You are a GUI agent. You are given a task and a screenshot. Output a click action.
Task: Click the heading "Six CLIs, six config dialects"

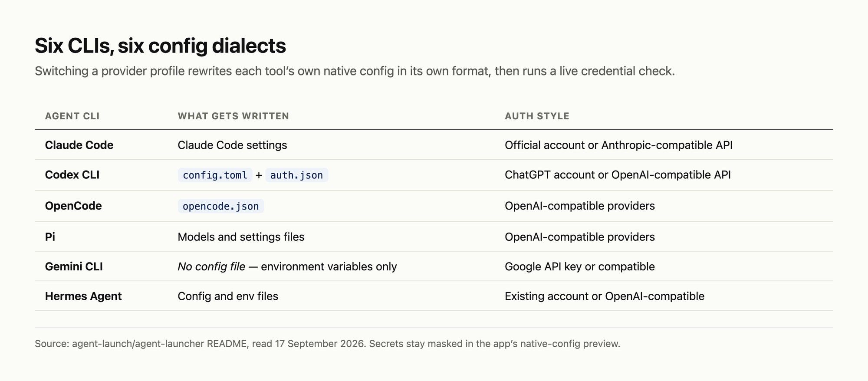point(160,46)
